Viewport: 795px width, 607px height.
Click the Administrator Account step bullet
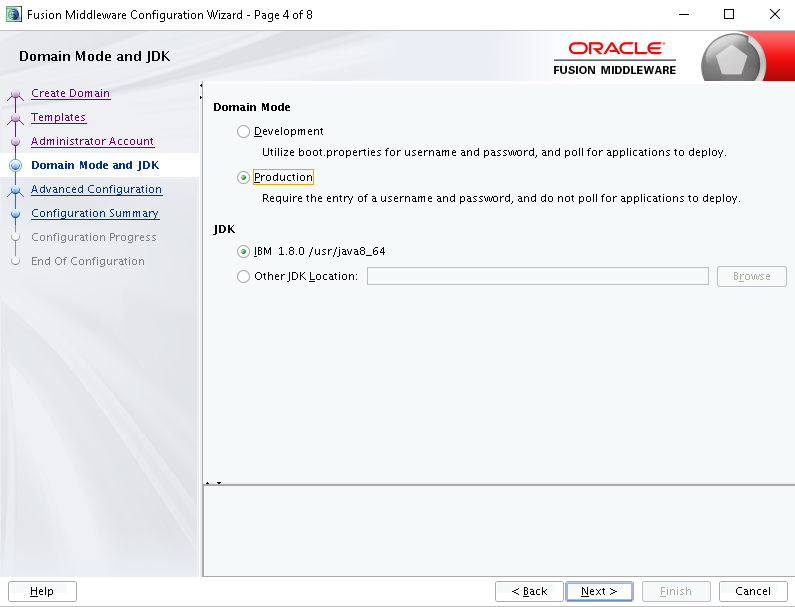(x=16, y=141)
